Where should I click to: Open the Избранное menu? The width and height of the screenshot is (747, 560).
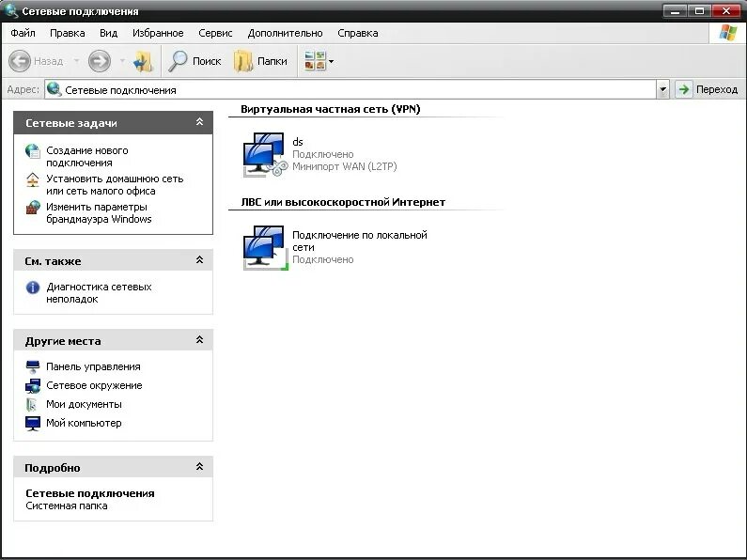click(x=158, y=33)
